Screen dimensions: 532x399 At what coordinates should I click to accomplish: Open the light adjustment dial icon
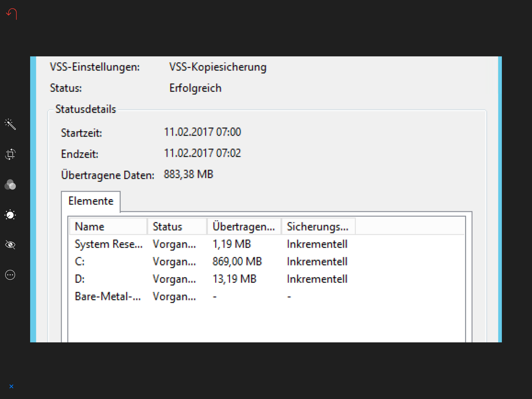pos(10,215)
